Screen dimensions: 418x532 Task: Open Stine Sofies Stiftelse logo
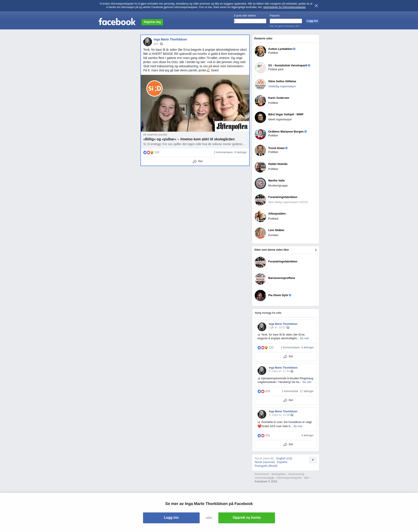pyautogui.click(x=260, y=84)
